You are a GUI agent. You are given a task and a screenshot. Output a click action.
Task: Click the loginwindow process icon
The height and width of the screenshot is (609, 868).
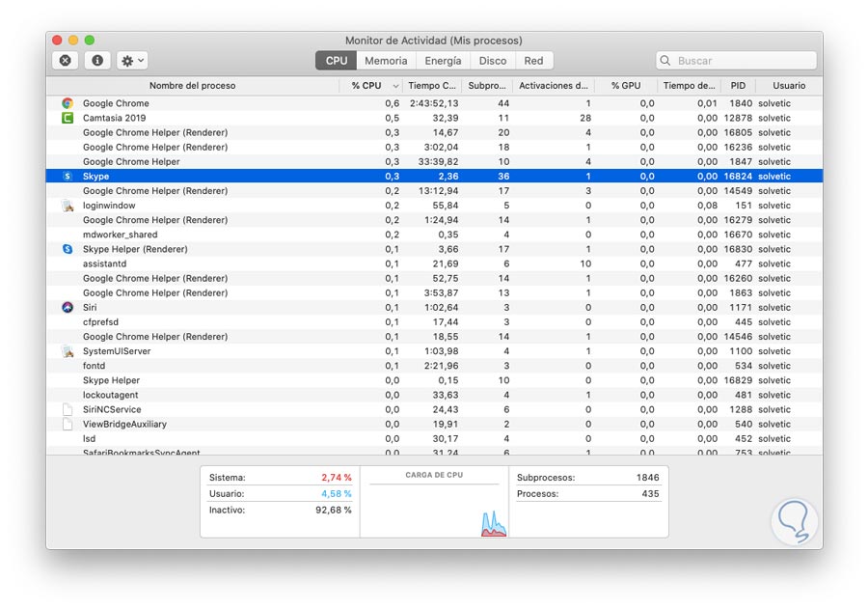(68, 206)
